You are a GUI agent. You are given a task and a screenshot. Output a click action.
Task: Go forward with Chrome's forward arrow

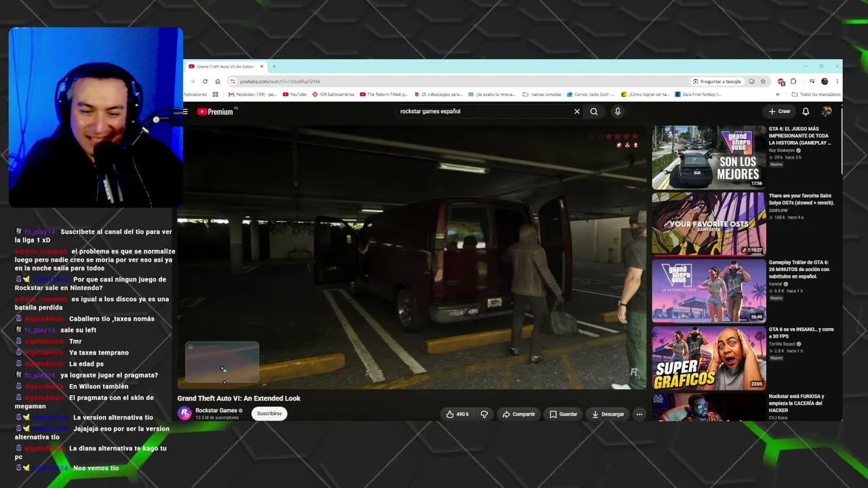point(193,81)
